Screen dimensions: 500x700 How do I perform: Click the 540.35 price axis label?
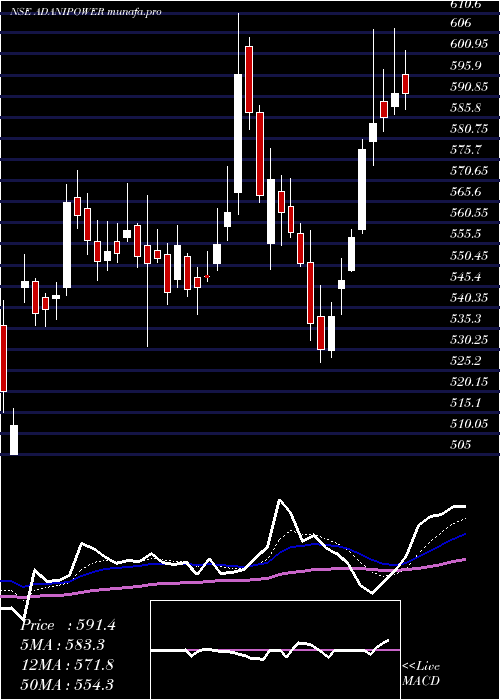pyautogui.click(x=468, y=298)
